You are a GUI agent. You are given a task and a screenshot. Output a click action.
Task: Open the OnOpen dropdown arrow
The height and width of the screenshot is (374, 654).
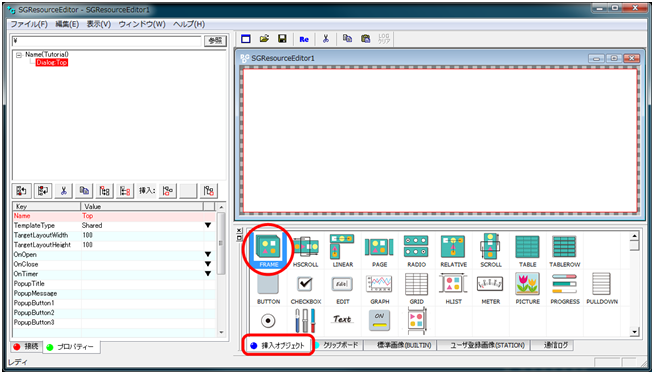pos(208,254)
